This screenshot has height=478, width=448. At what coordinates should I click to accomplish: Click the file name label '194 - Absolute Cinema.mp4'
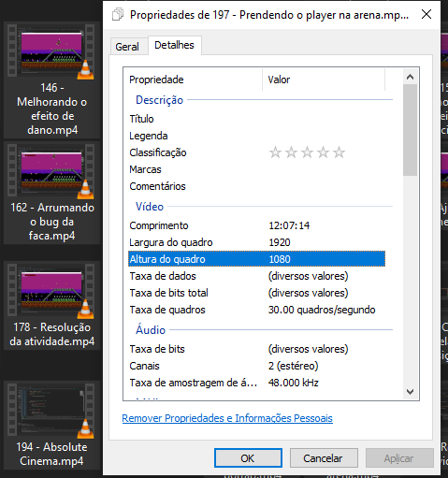click(51, 454)
